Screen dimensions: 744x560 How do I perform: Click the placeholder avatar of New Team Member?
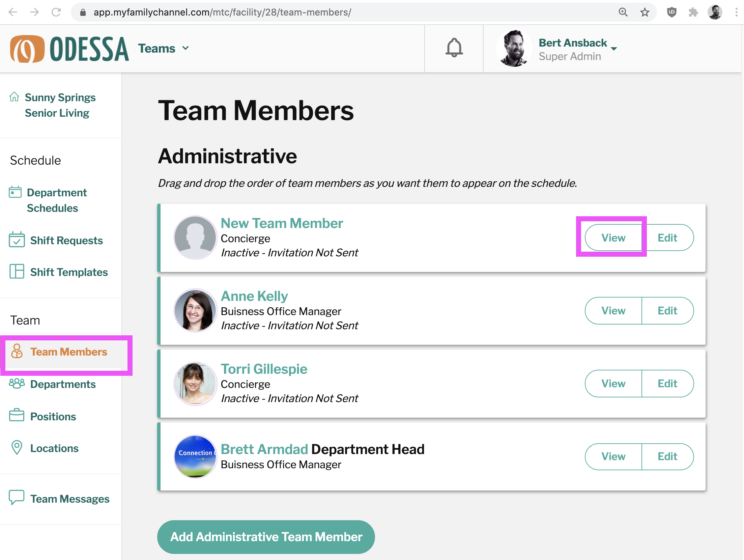195,237
